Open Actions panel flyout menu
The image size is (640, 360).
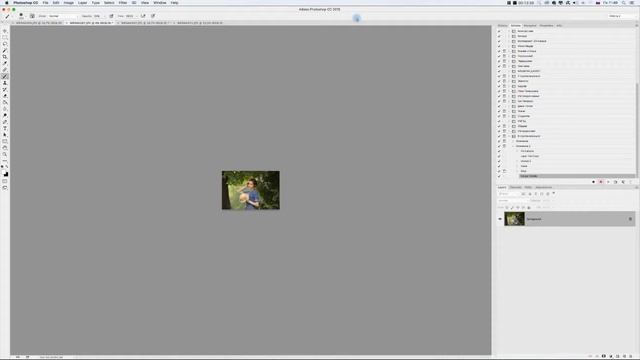coord(636,25)
